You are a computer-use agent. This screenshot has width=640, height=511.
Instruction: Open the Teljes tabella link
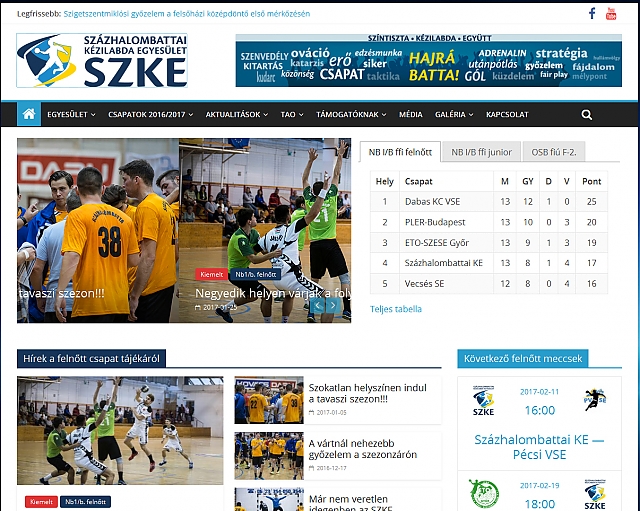tap(396, 309)
